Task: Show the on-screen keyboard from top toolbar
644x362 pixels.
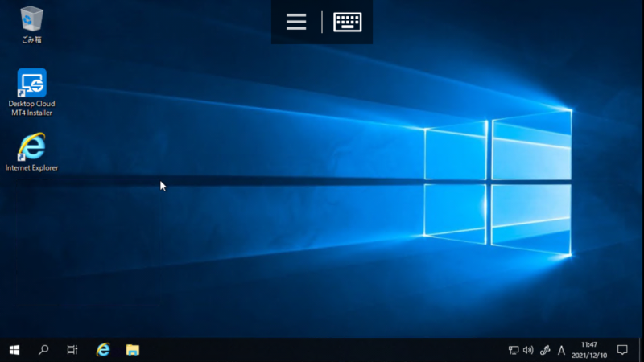Action: tap(348, 22)
